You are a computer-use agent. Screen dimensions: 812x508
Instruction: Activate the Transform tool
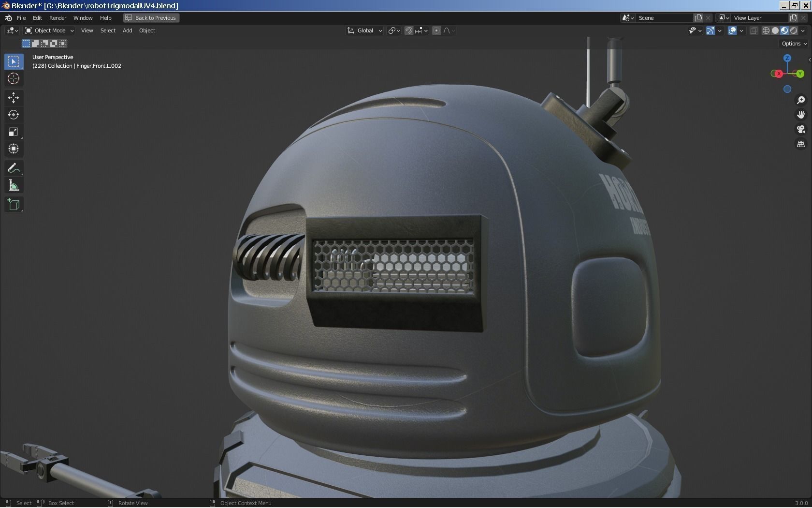coord(14,149)
